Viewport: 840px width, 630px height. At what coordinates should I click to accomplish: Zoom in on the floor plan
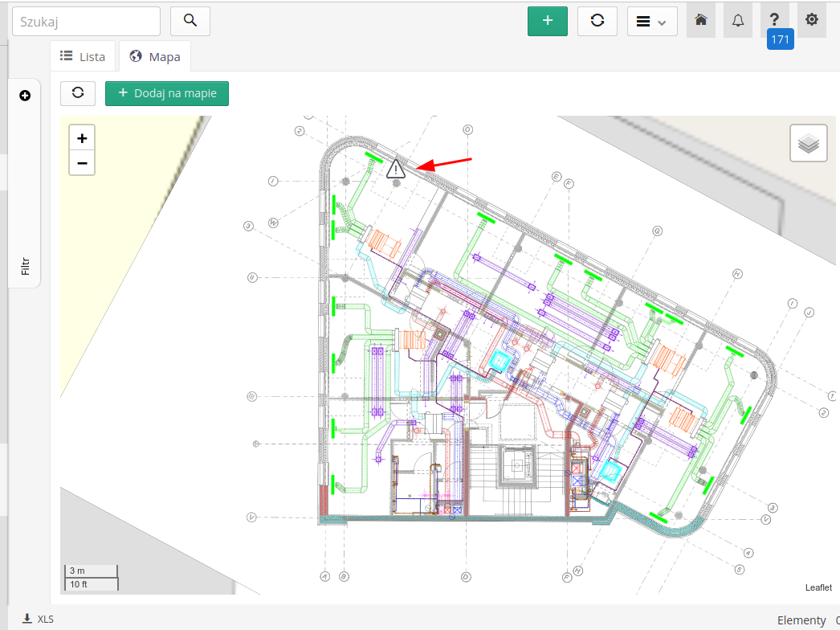82,138
